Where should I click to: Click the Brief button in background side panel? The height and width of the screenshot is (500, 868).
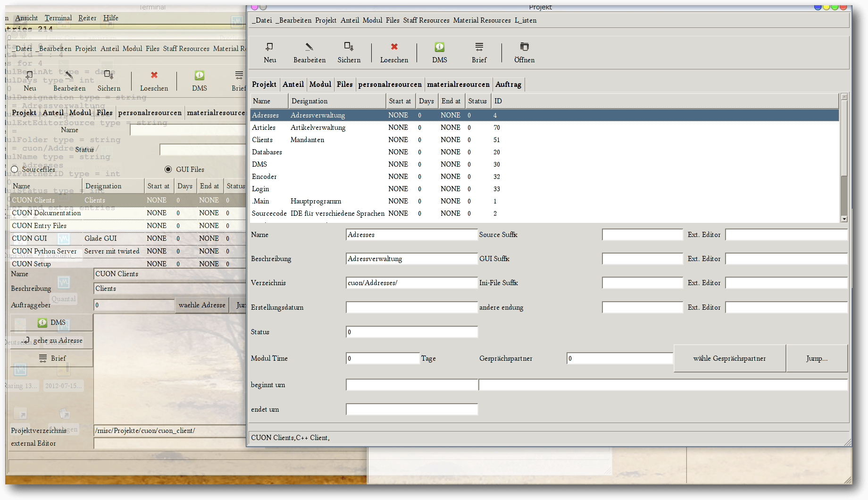tap(51, 358)
